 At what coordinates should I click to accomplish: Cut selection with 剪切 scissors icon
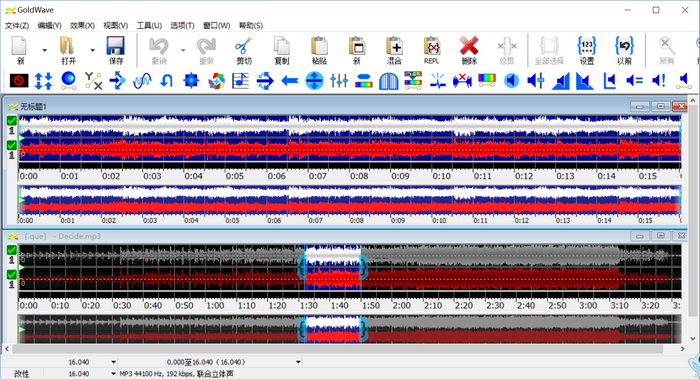(244, 50)
